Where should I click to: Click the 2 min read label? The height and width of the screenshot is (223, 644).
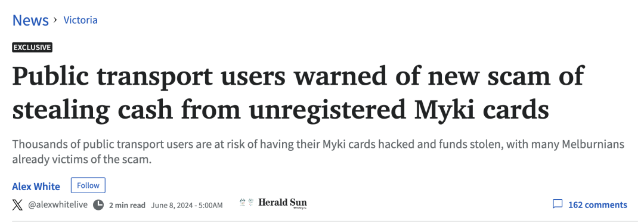point(127,205)
